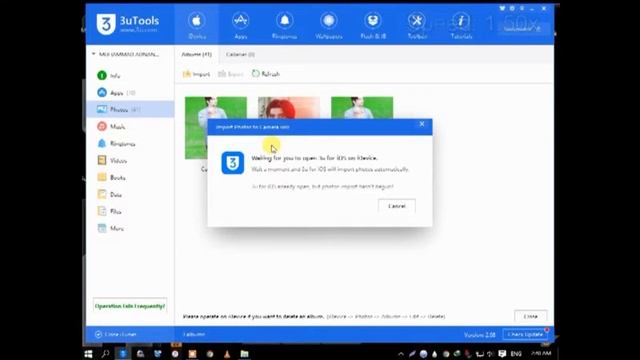The width and height of the screenshot is (640, 360).
Task: Select Apps in the device sidebar
Action: coord(131,93)
